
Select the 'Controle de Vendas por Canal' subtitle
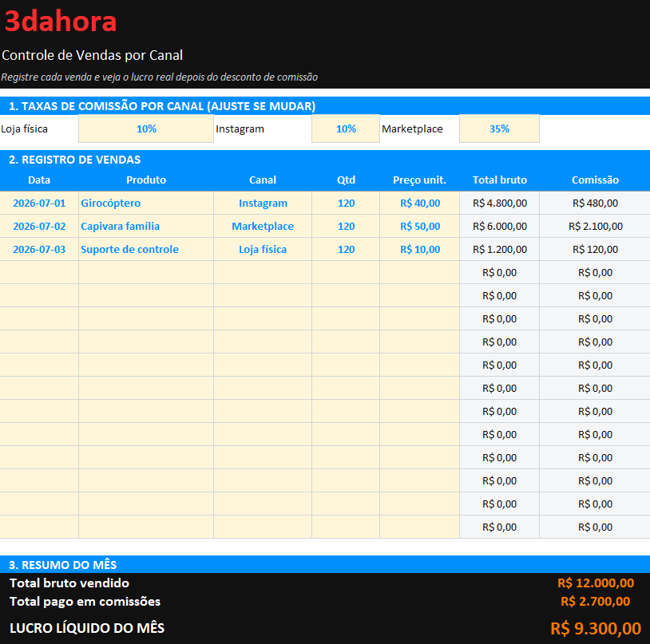point(92,55)
